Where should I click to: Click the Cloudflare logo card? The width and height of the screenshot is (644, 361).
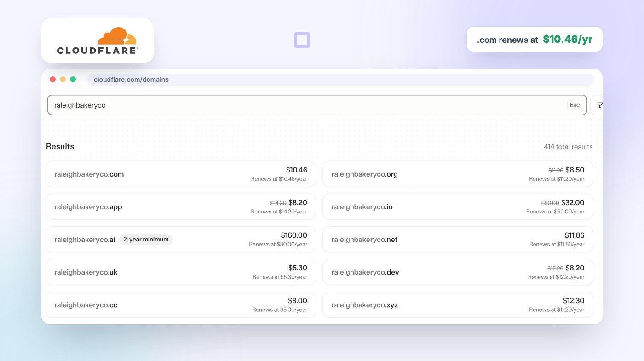click(98, 40)
